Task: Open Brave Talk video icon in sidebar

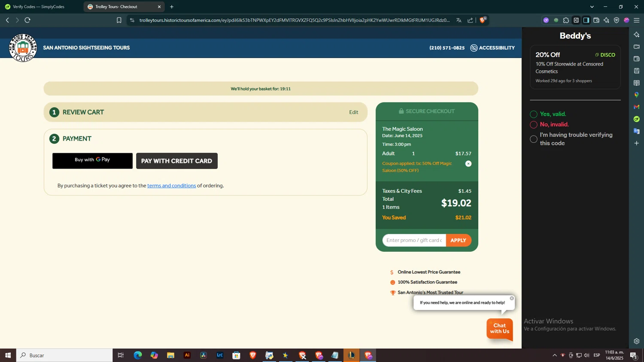Action: pos(636,46)
